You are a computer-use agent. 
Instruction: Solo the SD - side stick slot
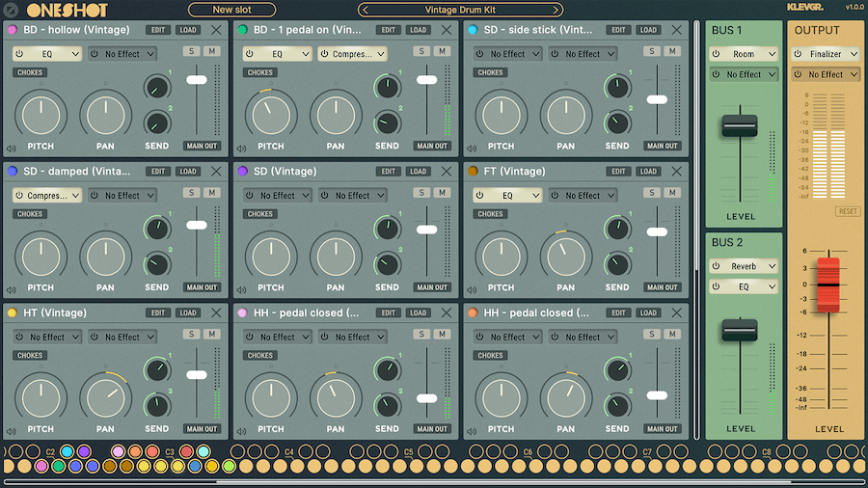(652, 51)
